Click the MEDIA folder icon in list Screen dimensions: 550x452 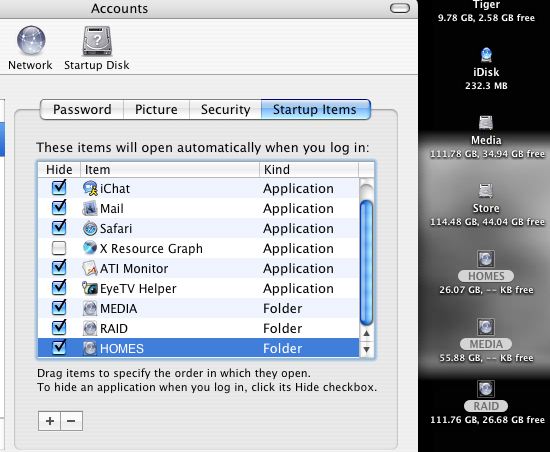coord(90,308)
